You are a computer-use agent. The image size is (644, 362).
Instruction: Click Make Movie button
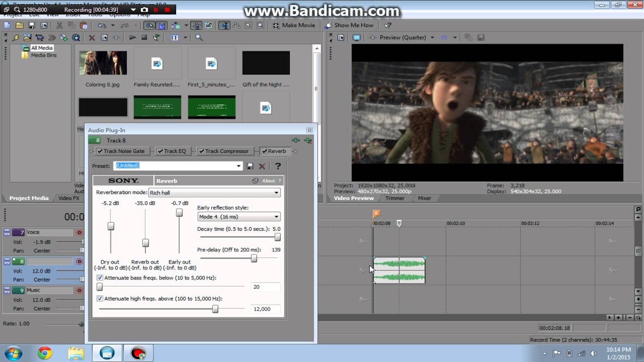[294, 25]
